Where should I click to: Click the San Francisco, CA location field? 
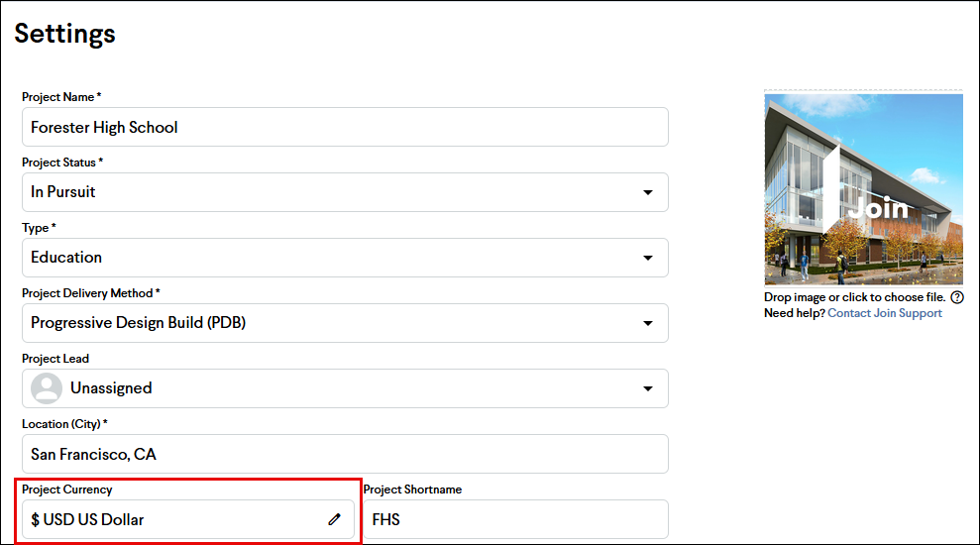pyautogui.click(x=345, y=454)
